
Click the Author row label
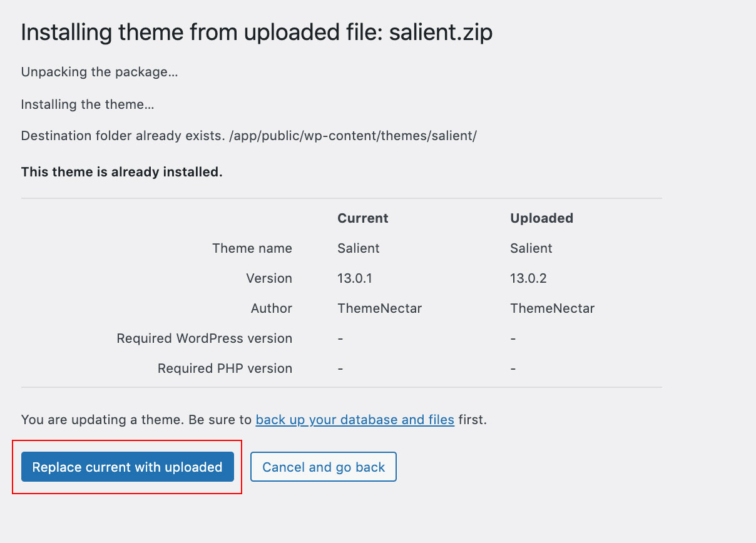point(272,308)
